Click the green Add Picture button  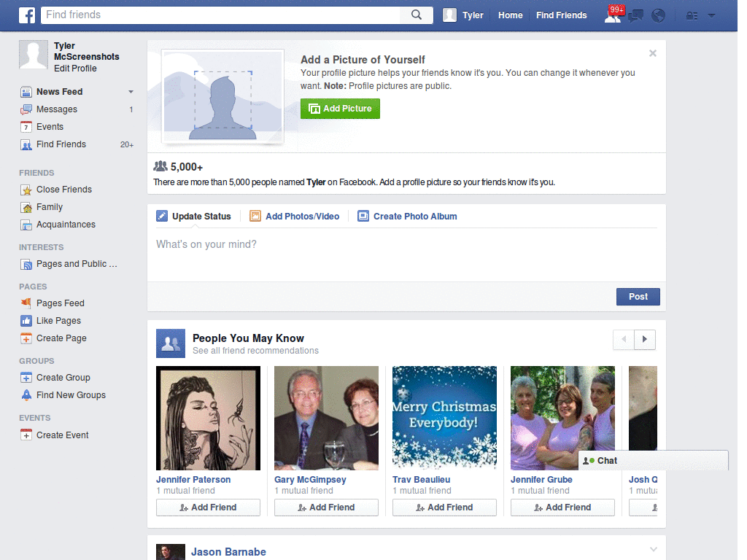[x=340, y=109]
